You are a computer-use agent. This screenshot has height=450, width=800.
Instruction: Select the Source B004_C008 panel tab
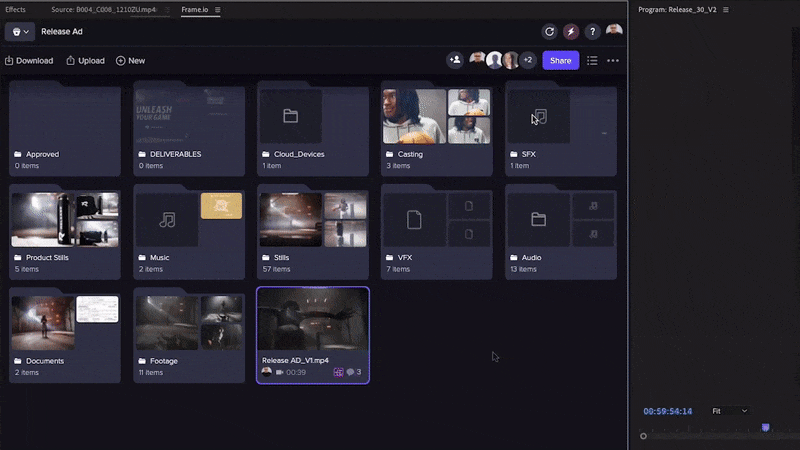[x=104, y=10]
